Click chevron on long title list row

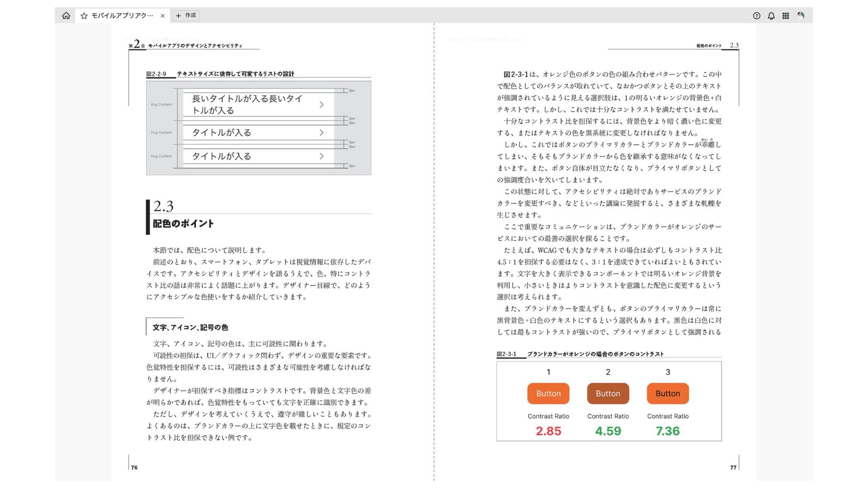click(x=321, y=105)
